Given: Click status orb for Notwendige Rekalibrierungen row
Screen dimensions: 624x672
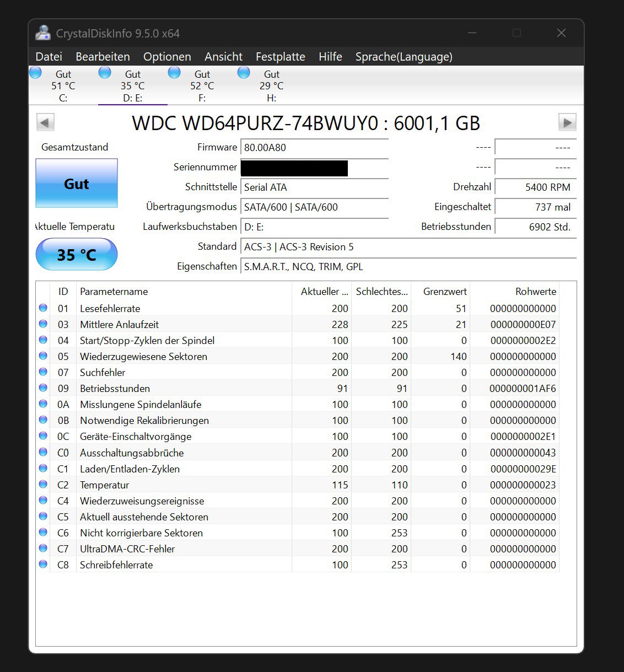Looking at the screenshot, I should (43, 420).
